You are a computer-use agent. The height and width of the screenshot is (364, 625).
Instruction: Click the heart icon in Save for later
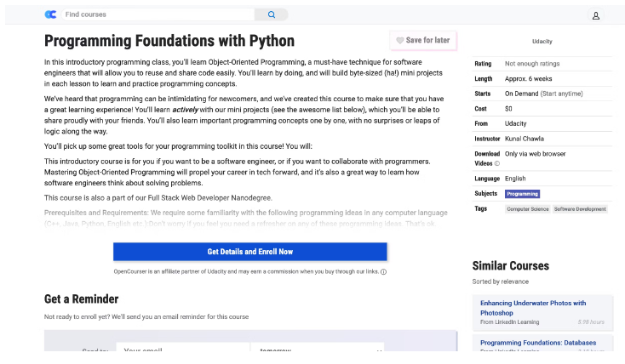pos(399,40)
